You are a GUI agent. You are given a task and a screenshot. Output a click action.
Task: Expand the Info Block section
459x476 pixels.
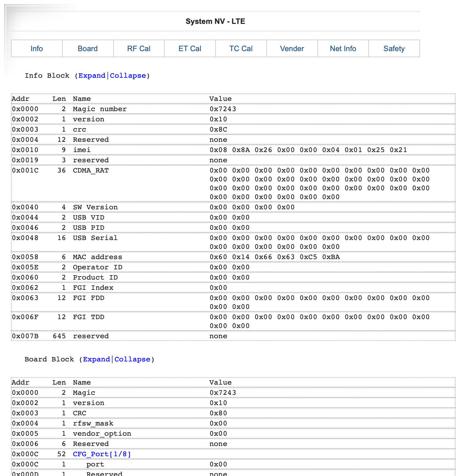coord(92,76)
